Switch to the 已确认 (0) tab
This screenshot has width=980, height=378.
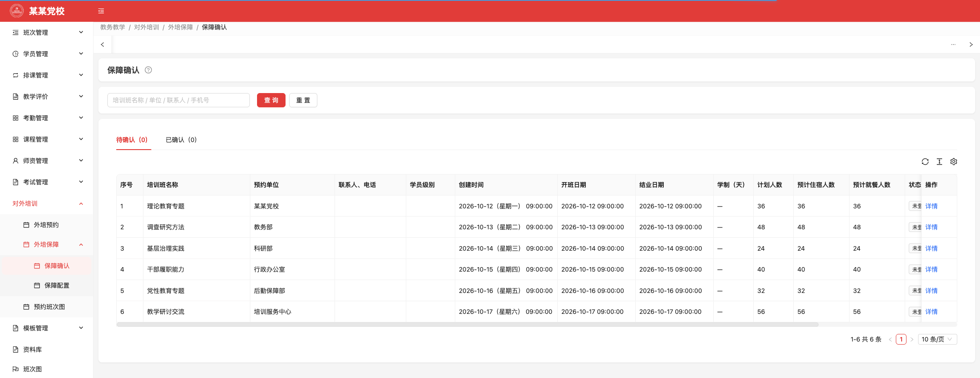point(181,140)
